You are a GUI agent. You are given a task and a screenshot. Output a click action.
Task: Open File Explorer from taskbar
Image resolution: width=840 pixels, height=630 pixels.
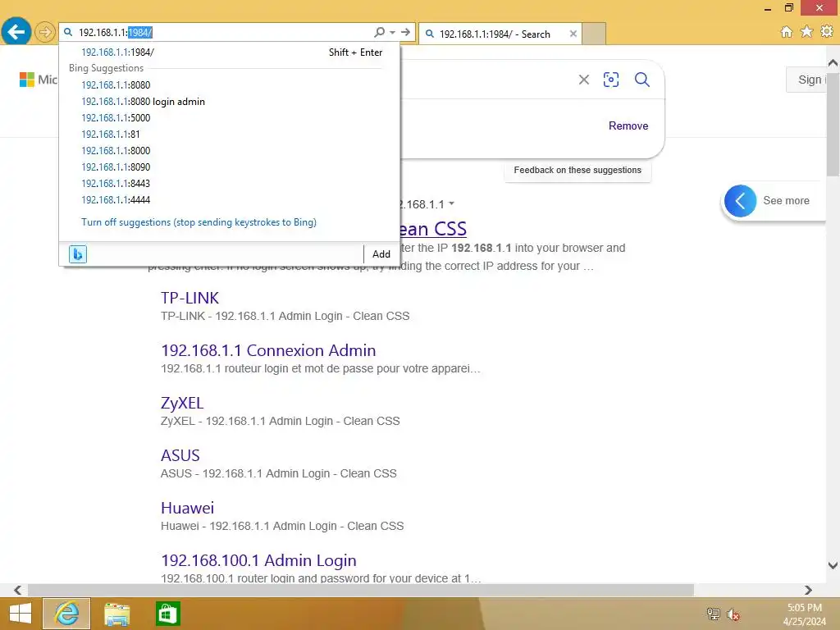116,614
